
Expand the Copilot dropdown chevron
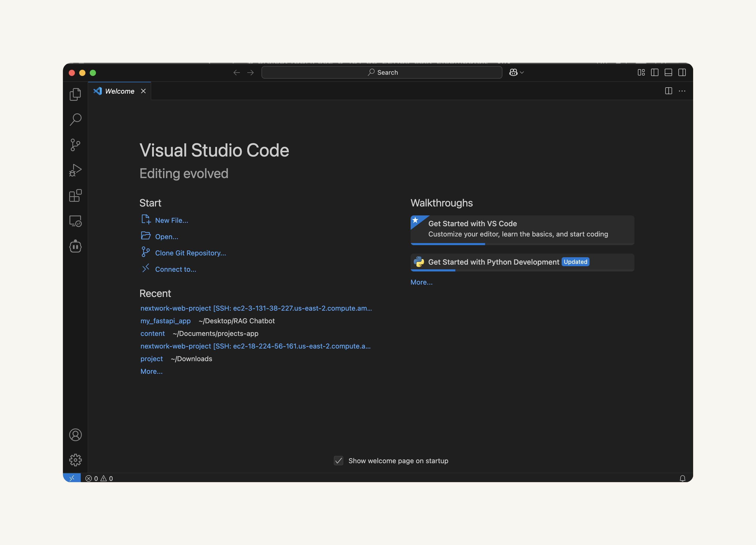(x=522, y=72)
